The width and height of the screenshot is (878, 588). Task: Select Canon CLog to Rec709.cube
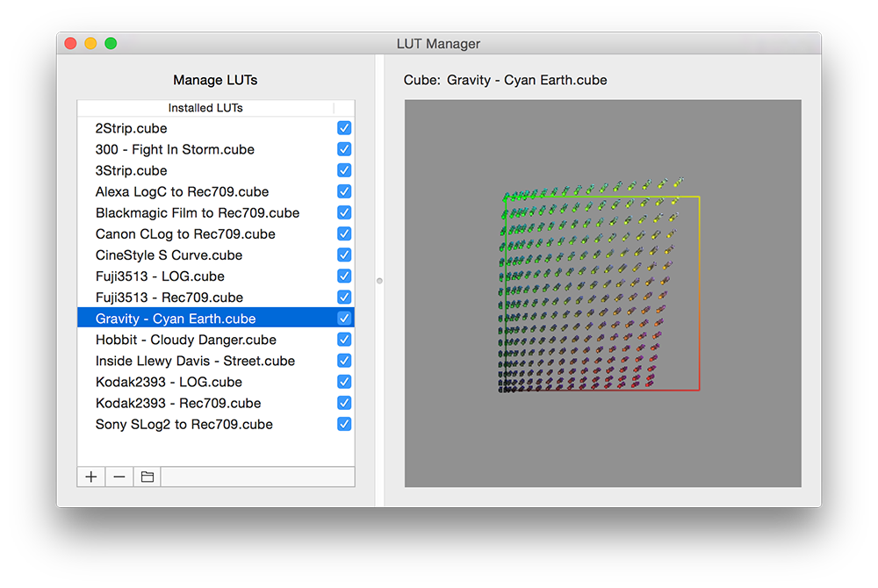[x=185, y=233]
